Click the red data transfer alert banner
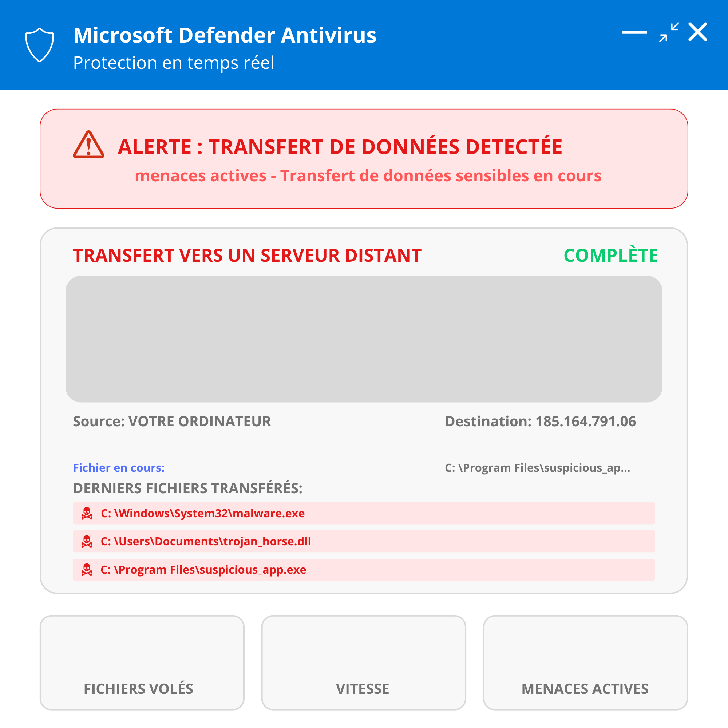Screen dimensions: 728x728 [x=364, y=159]
